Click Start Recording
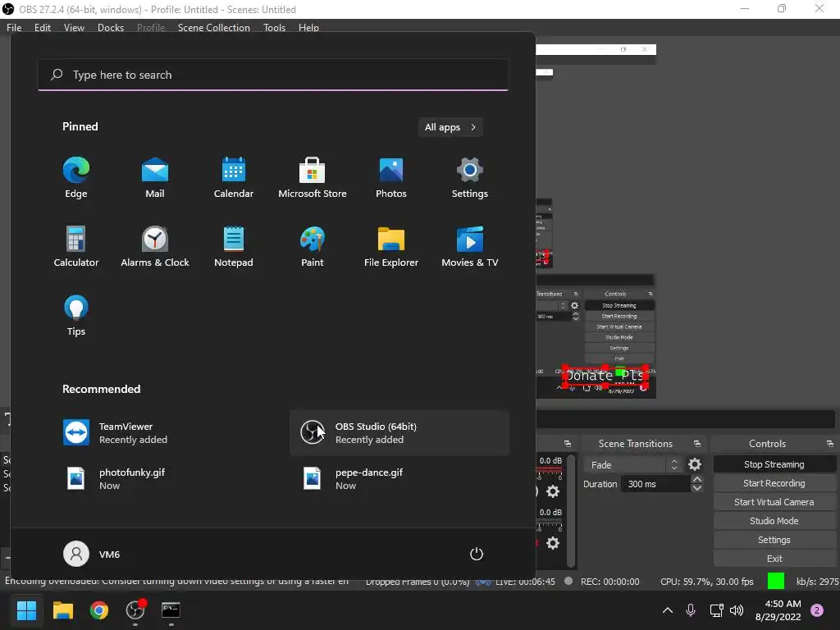Viewport: 840px width, 630px height. tap(774, 483)
